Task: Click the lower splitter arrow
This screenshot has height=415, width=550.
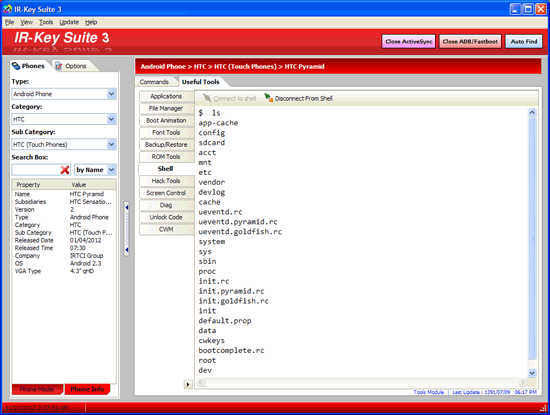Action: click(x=127, y=250)
